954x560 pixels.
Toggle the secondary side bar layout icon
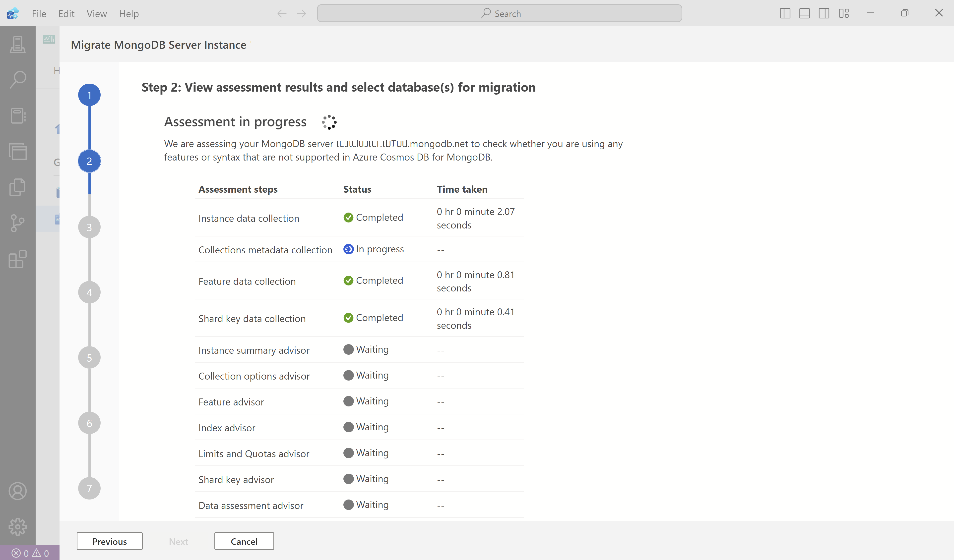coord(824,14)
